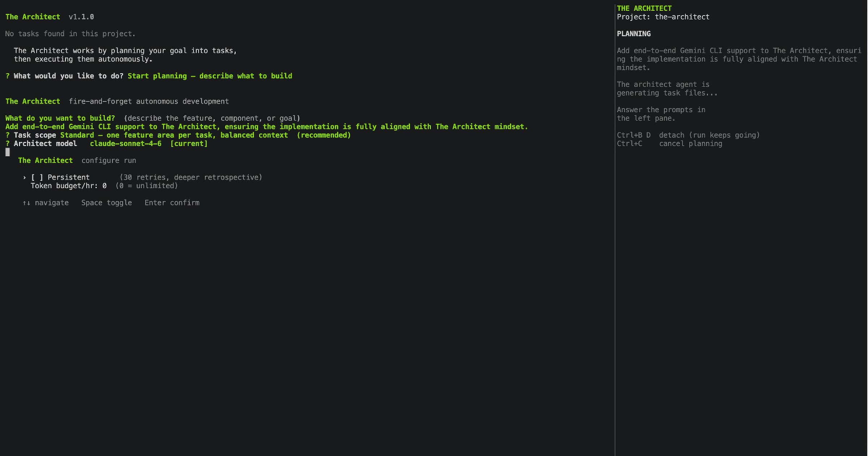Click the up-down arrows navigate hint icon

pyautogui.click(x=26, y=203)
